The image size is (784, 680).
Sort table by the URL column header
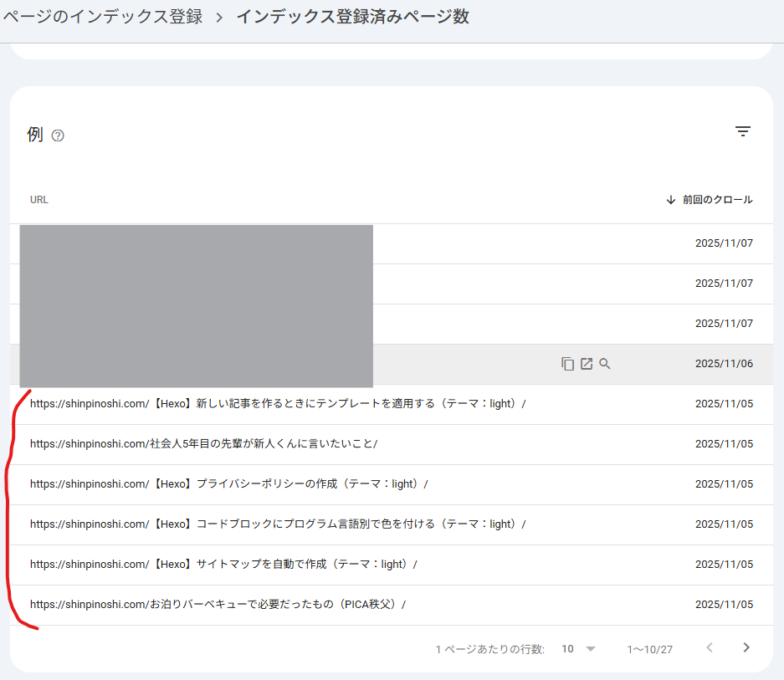pyautogui.click(x=39, y=199)
